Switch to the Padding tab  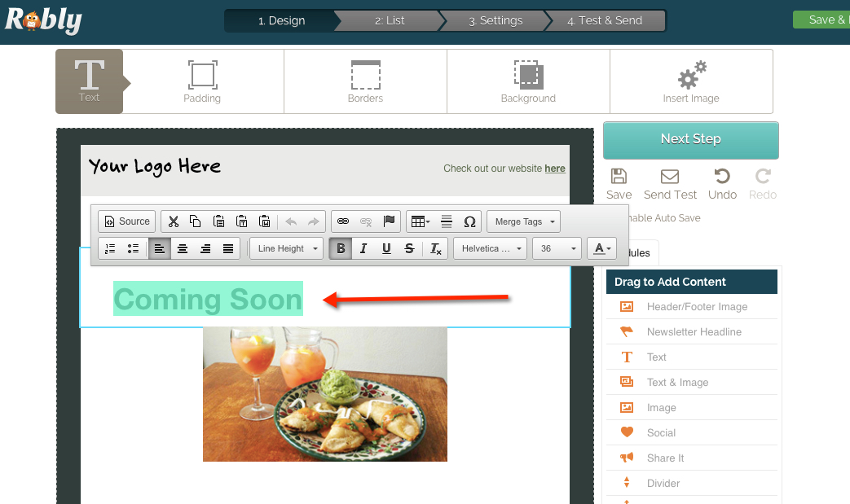pos(202,81)
